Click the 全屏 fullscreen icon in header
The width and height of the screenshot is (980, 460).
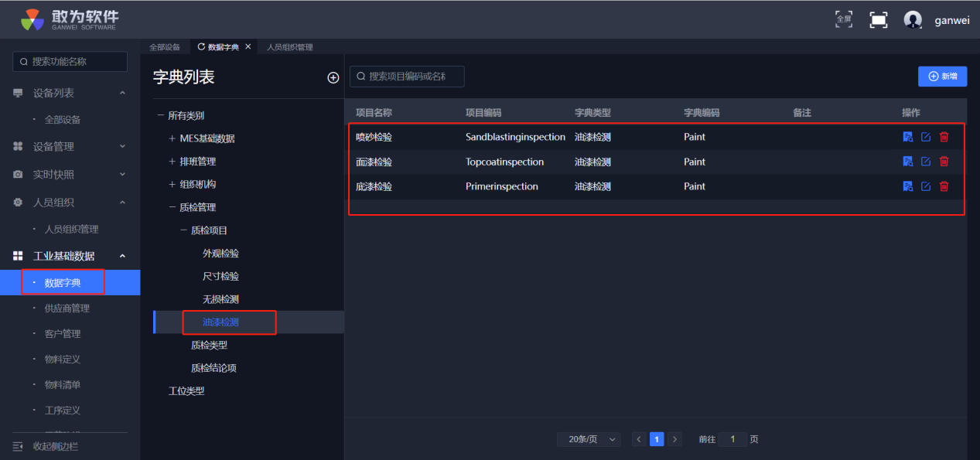(844, 19)
